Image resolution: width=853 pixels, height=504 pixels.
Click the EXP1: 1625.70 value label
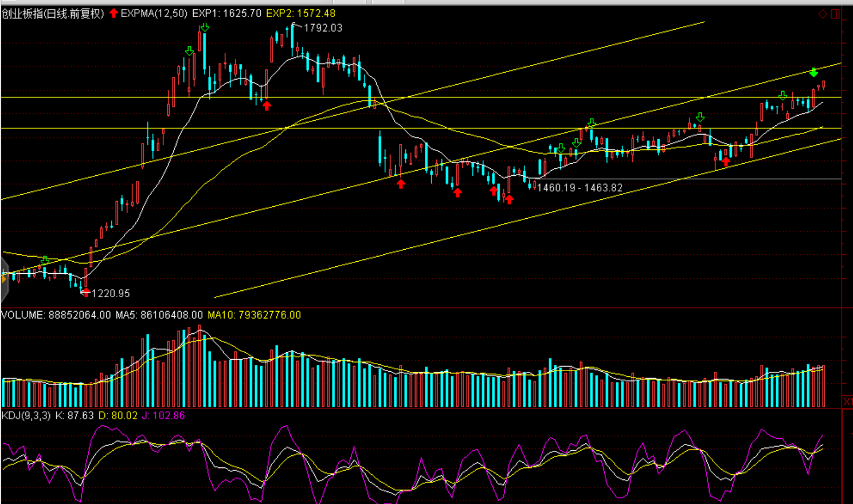(x=226, y=13)
